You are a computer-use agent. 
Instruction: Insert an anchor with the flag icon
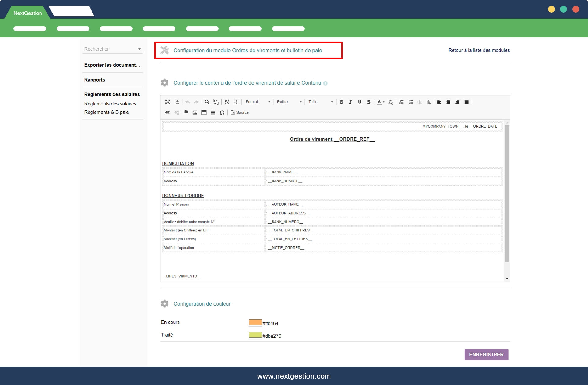186,113
